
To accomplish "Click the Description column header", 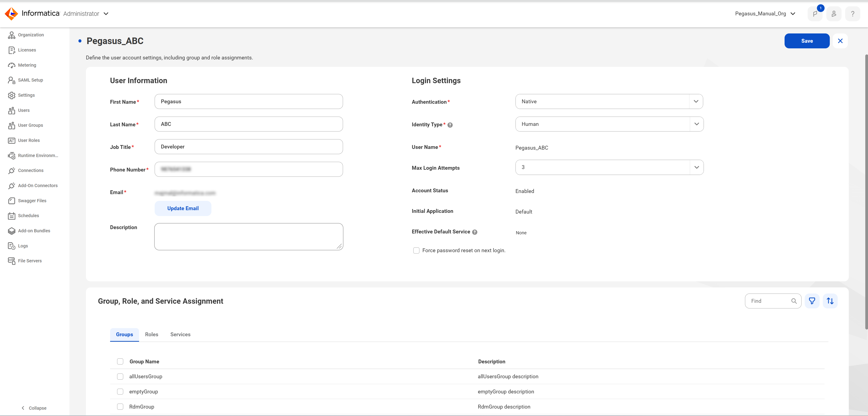I will (x=492, y=362).
